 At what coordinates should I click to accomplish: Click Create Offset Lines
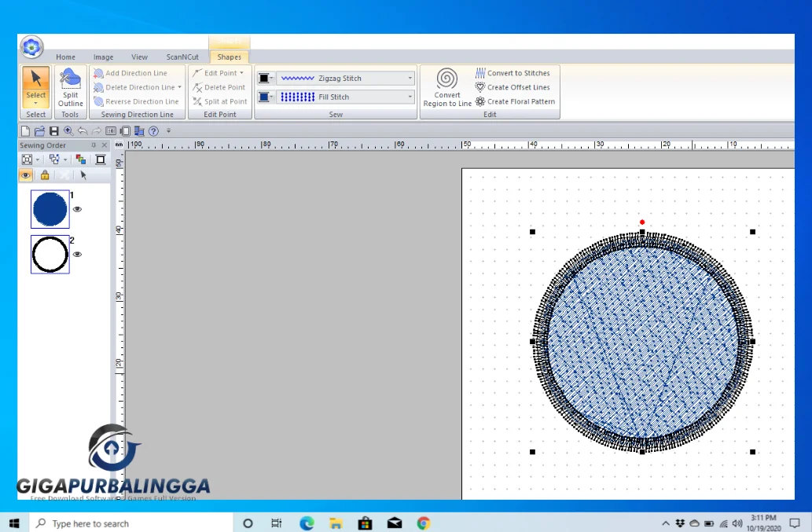click(x=513, y=87)
